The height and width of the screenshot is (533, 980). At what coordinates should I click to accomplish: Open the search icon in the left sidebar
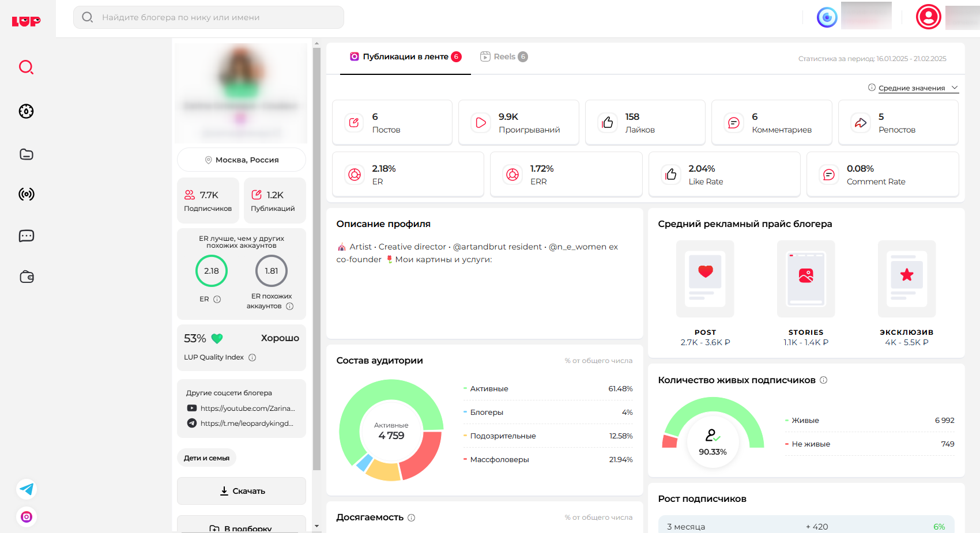click(x=26, y=67)
